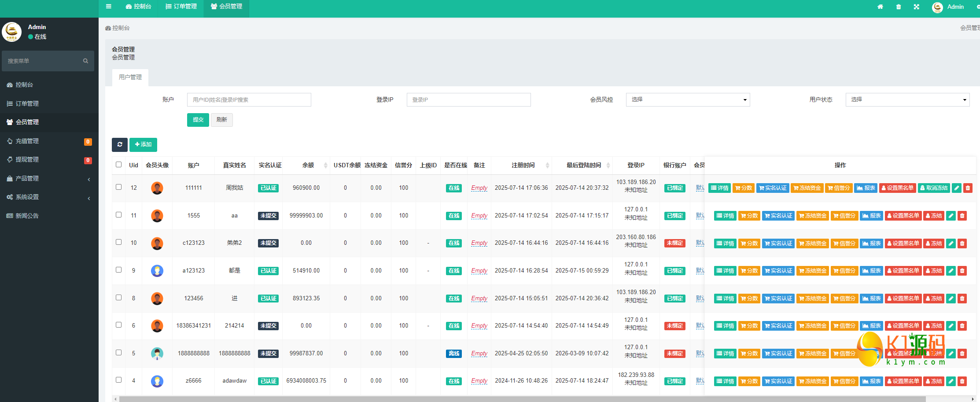The height and width of the screenshot is (402, 980).
Task: Expand 系统设置 sidebar menu
Action: coord(49,197)
